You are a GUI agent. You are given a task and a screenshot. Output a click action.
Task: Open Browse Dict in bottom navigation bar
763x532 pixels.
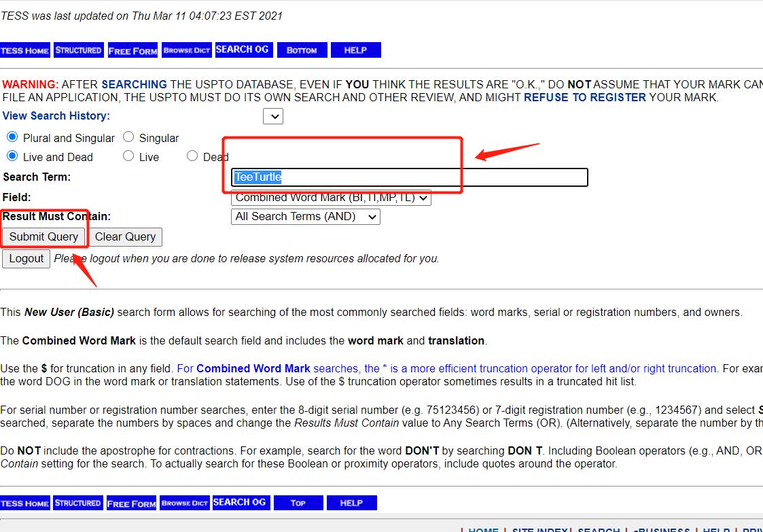click(184, 503)
